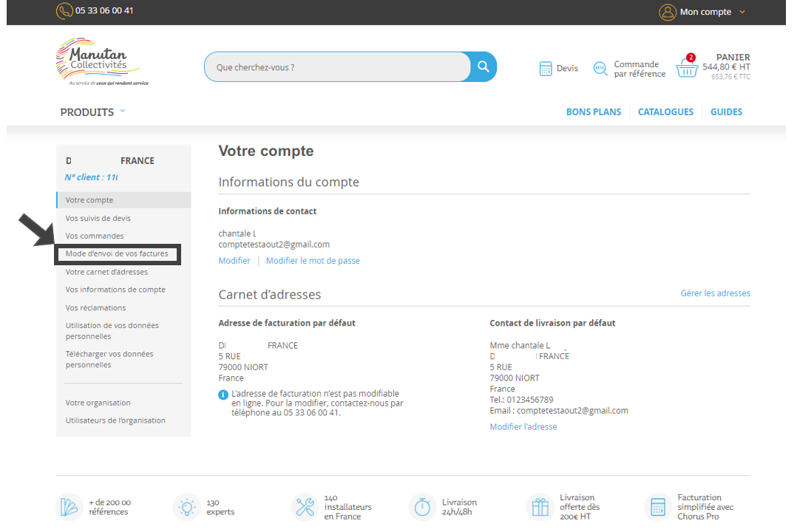The image size is (797, 532).
Task: Open the shopping basket icon
Action: [x=687, y=68]
